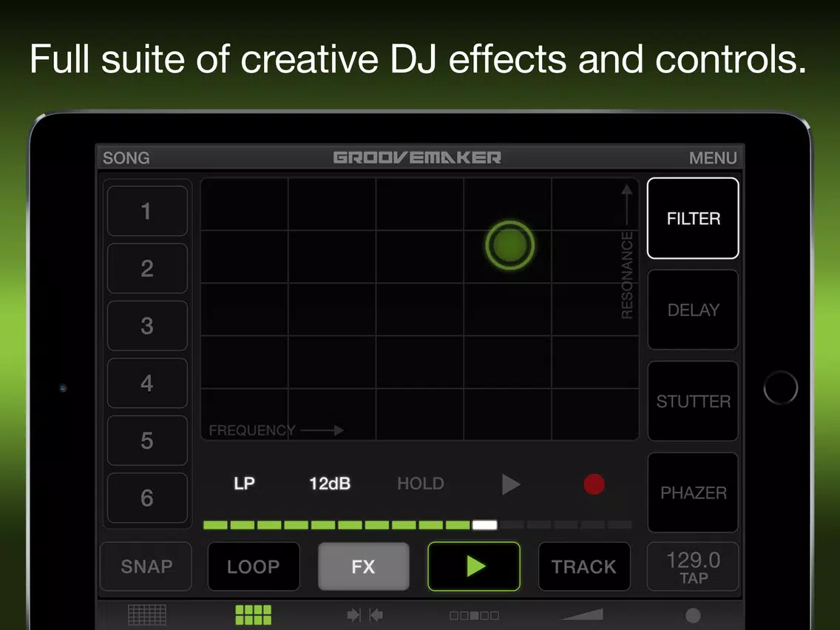Click the GROOVEMAKER logo title
This screenshot has width=840, height=630.
(417, 157)
